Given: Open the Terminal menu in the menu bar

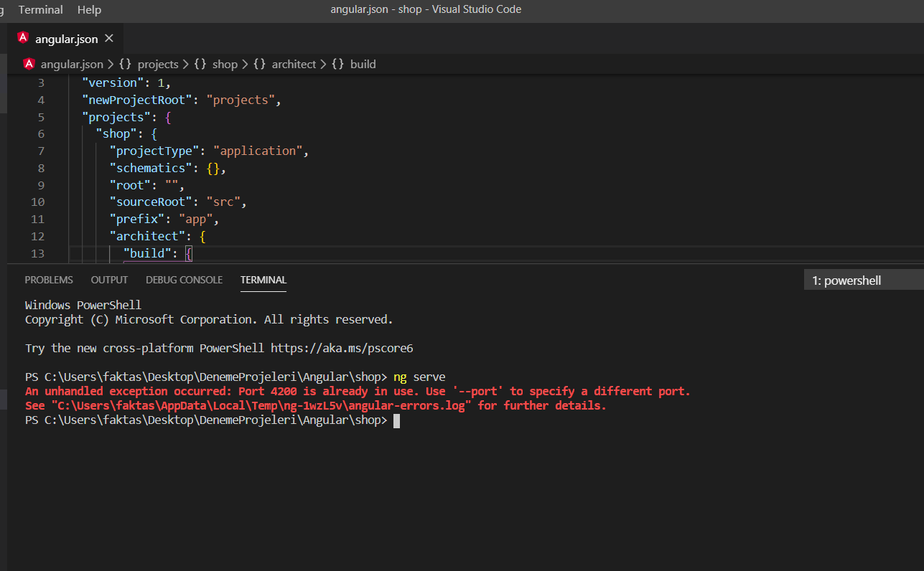Looking at the screenshot, I should click(41, 10).
